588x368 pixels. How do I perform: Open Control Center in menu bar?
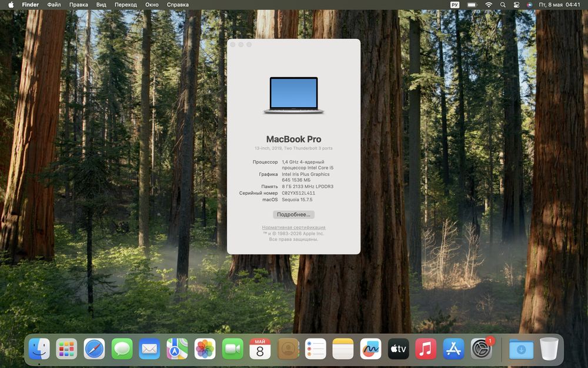click(516, 5)
